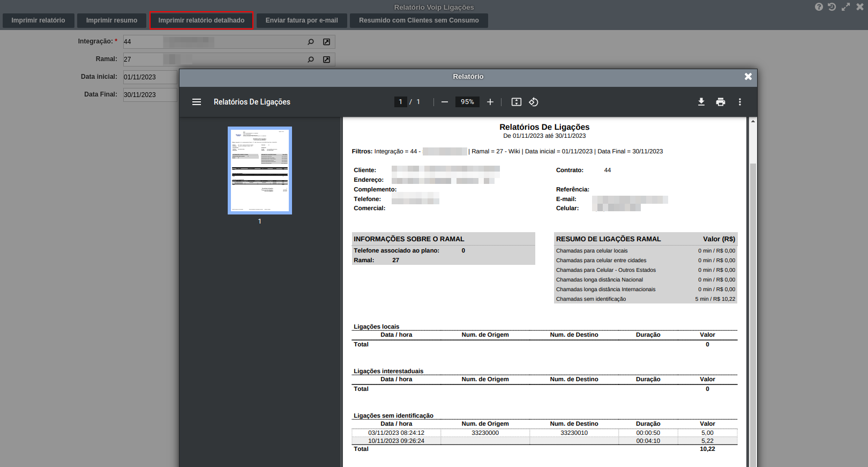Click 'INFORMAÇÕES SOBRE O RAMAL' section header
The height and width of the screenshot is (467, 868).
[409, 239]
